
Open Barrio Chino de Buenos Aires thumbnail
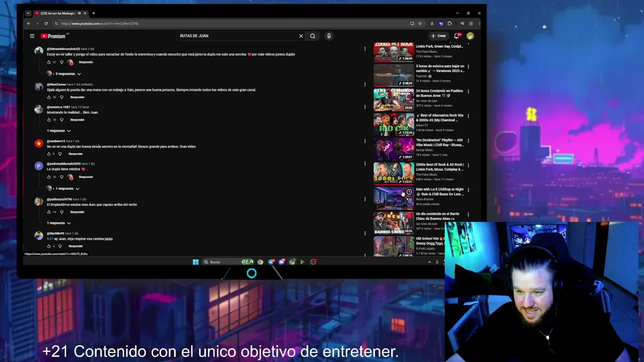(x=393, y=223)
